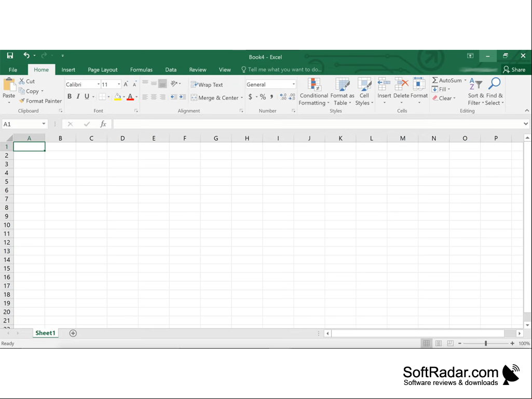Open the General number format dropdown

(293, 84)
